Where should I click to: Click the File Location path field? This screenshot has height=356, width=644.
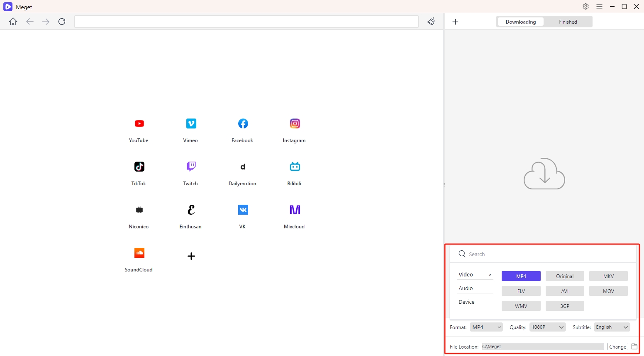point(543,346)
